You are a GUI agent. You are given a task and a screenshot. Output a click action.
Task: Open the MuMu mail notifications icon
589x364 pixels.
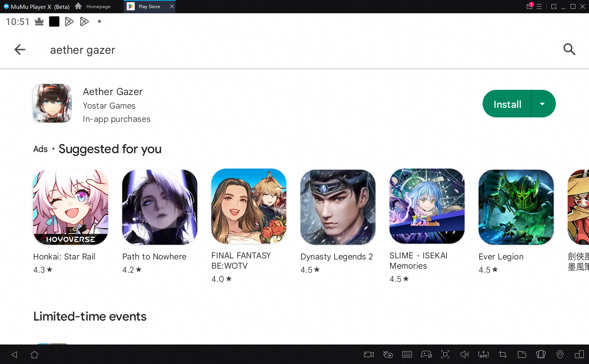tap(529, 6)
